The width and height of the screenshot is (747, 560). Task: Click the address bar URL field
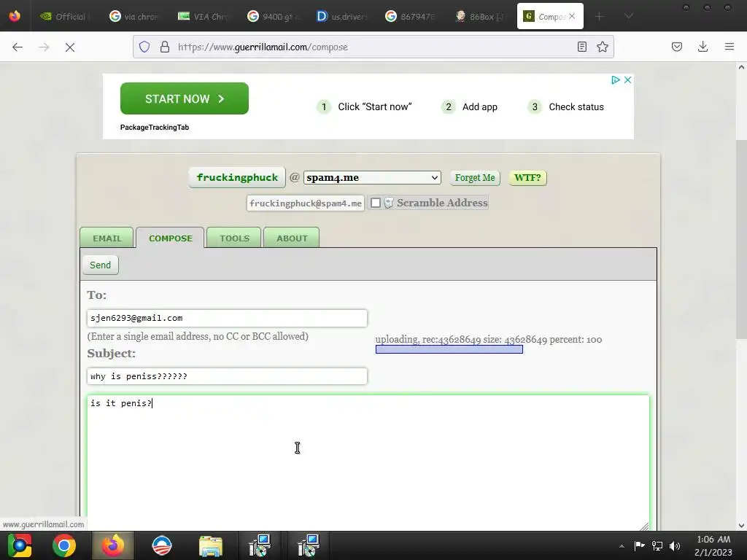pyautogui.click(x=371, y=47)
